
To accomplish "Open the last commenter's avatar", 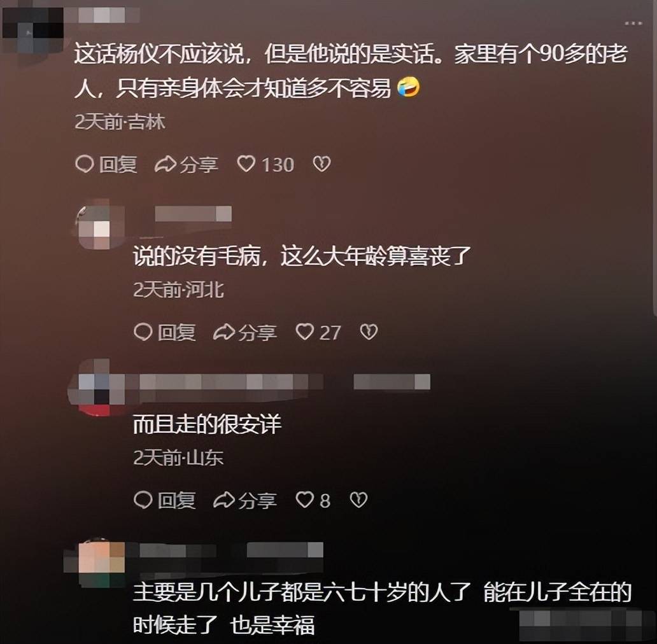I will (x=96, y=559).
